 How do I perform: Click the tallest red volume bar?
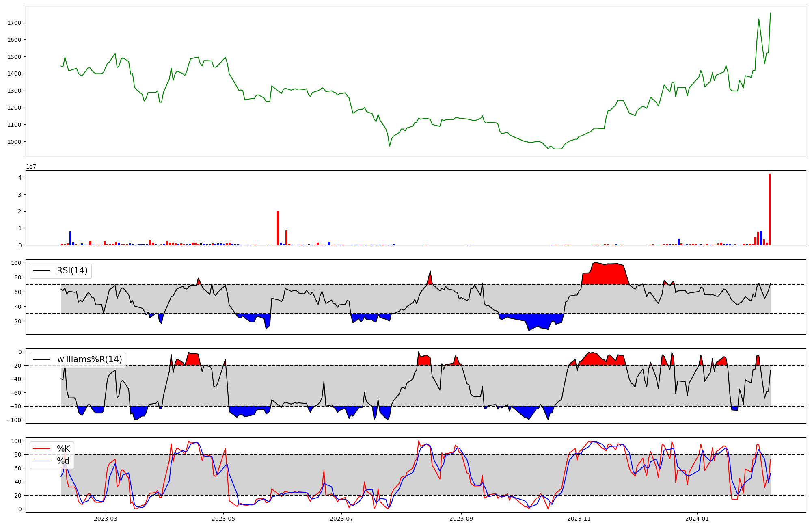[769, 209]
